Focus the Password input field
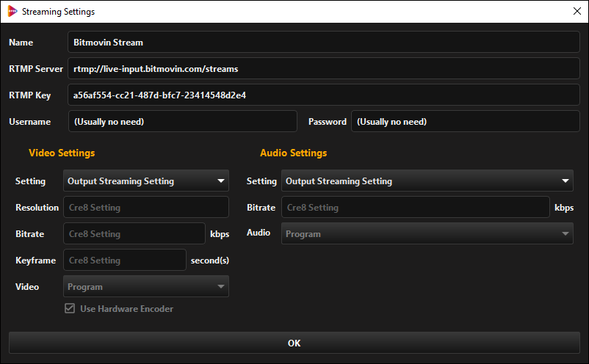Viewport: 589px width, 364px height. click(x=466, y=121)
